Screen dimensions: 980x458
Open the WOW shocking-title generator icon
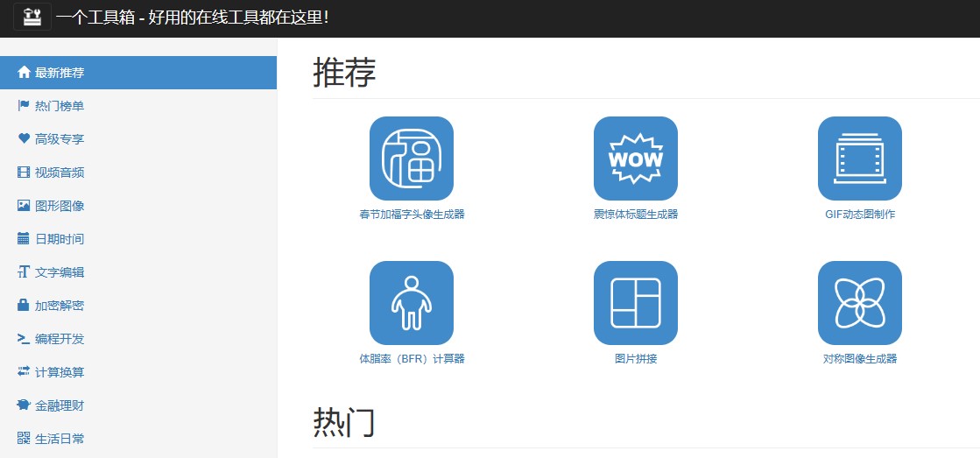[x=636, y=159]
